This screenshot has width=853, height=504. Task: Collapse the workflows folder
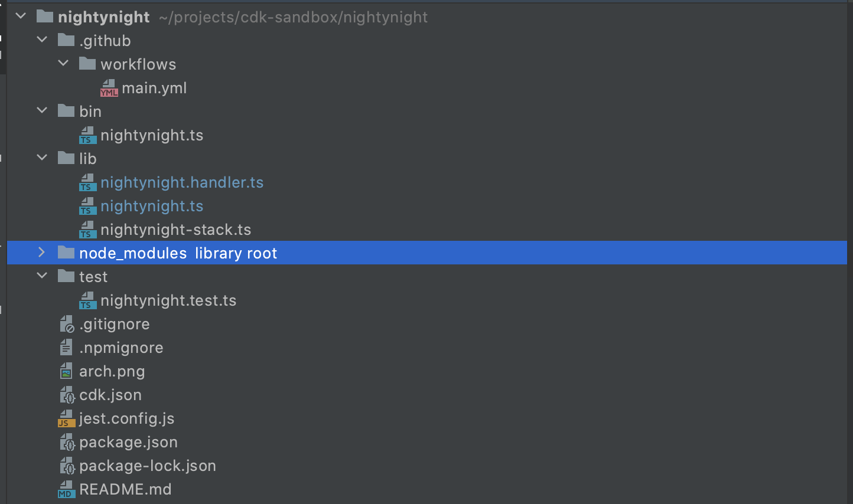point(63,63)
